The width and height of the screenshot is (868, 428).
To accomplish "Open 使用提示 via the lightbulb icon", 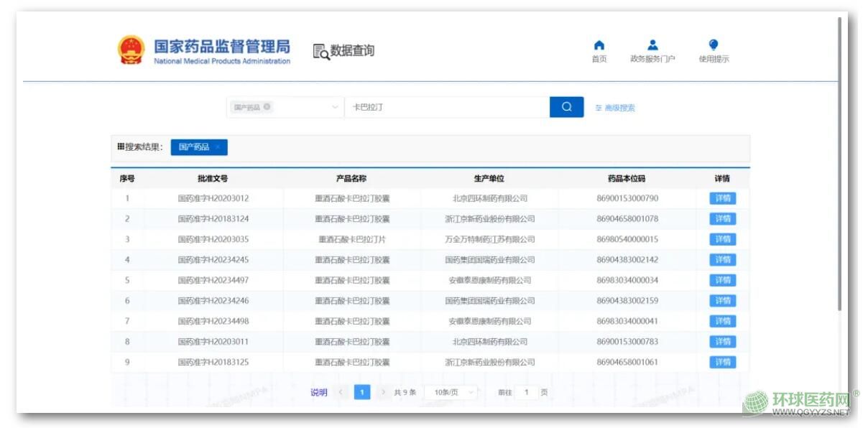I will point(713,45).
